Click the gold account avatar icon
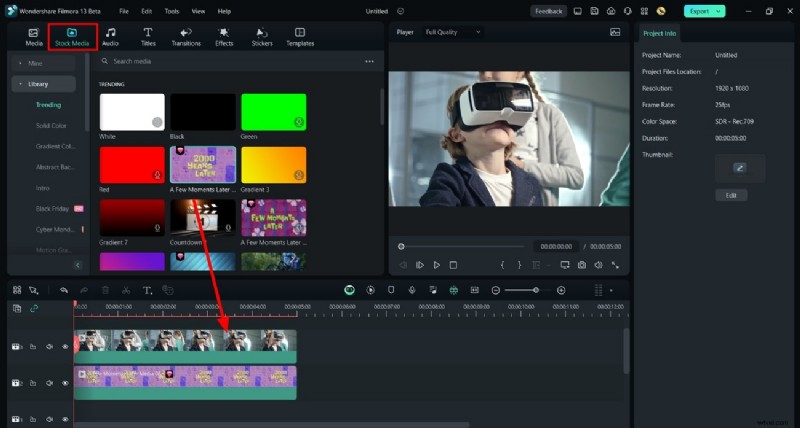This screenshot has height=428, width=800. click(661, 11)
